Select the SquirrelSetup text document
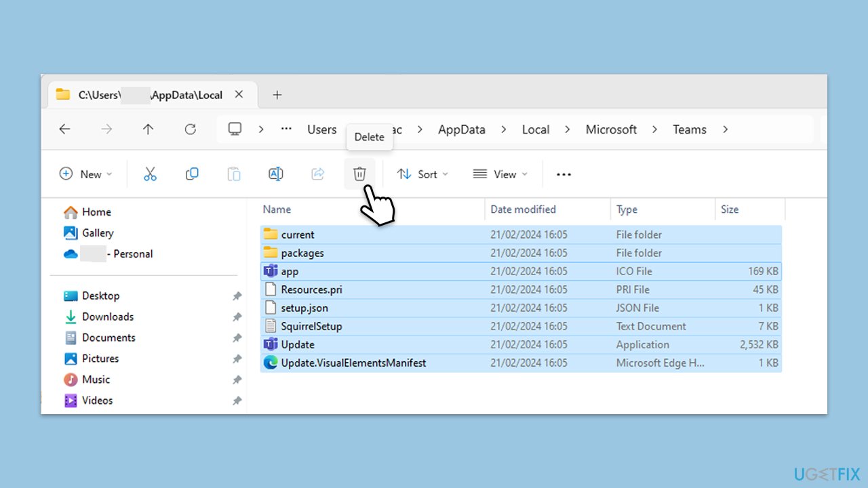The image size is (868, 488). (521, 326)
